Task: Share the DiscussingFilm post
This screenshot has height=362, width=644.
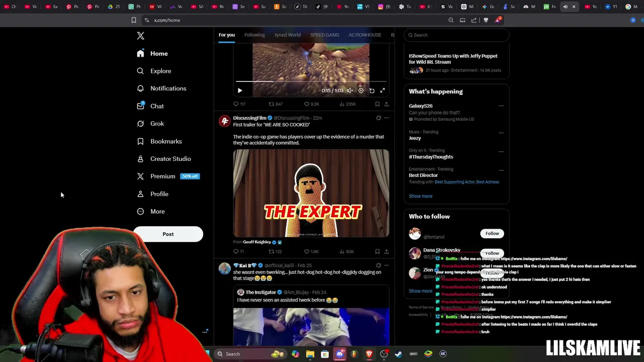Action: point(386,251)
